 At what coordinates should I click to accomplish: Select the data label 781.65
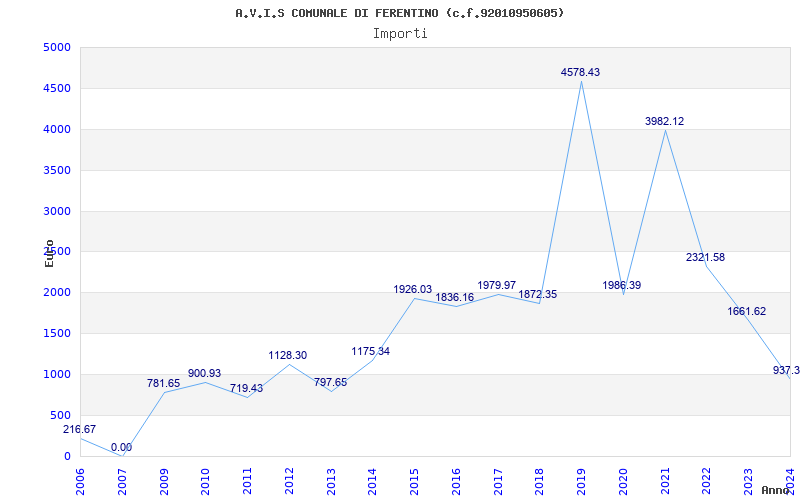point(163,383)
